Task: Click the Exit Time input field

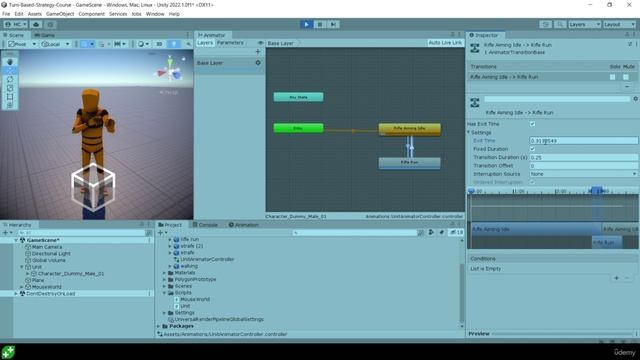Action: [x=583, y=140]
